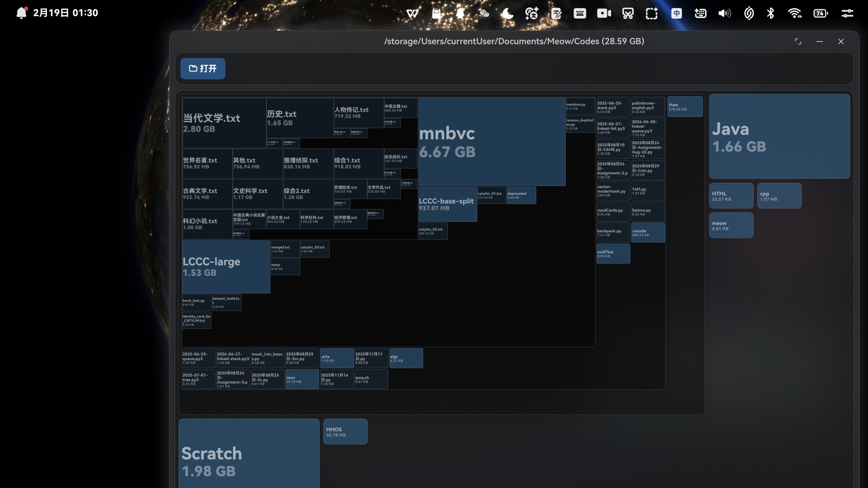This screenshot has height=488, width=868.
Task: Click the 打开 open folder button
Action: pyautogui.click(x=203, y=68)
